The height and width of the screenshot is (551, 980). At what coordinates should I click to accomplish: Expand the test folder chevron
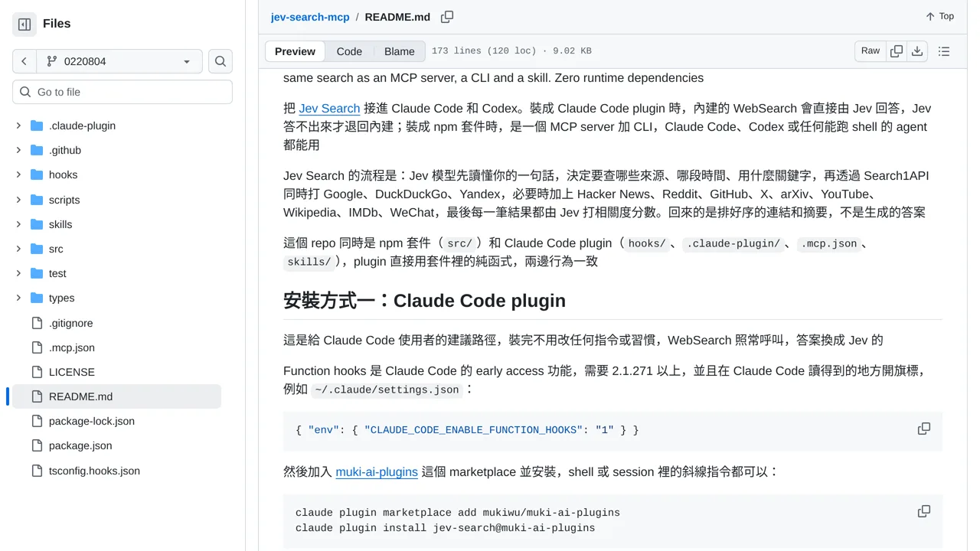click(18, 273)
